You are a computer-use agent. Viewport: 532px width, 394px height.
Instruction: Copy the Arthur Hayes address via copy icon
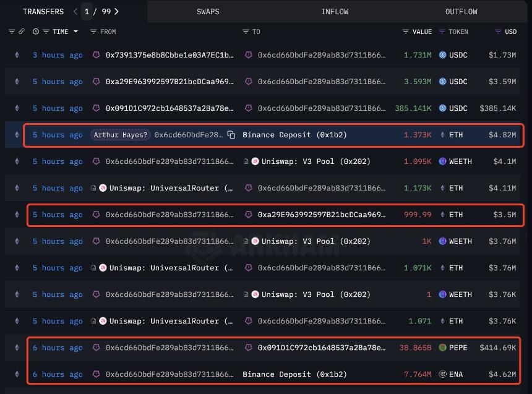(231, 135)
